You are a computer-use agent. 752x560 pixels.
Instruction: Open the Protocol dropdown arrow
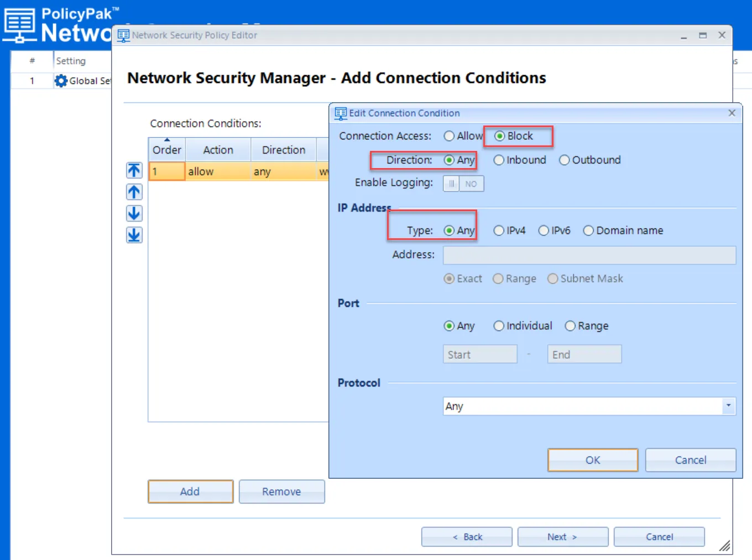(x=729, y=406)
